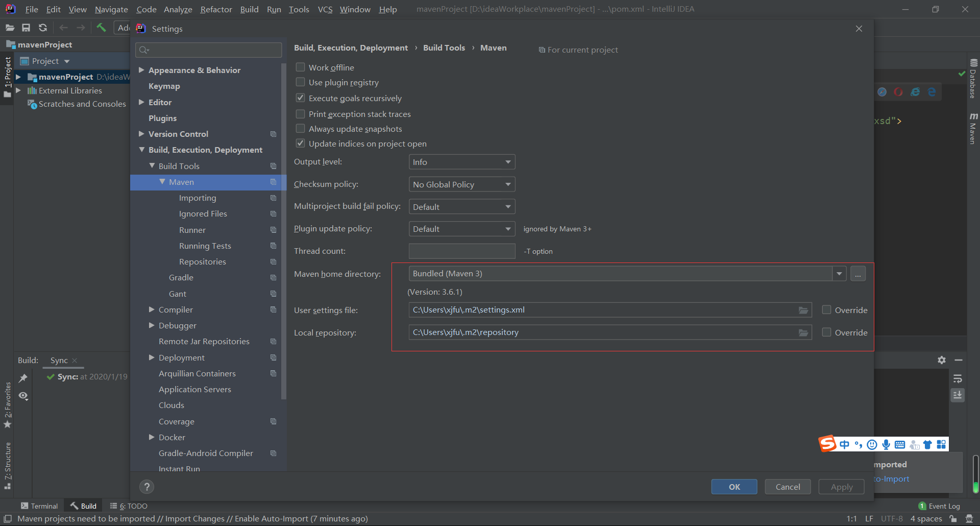The image size is (980, 526).
Task: Enable Print exception stack traces
Action: [x=301, y=114]
